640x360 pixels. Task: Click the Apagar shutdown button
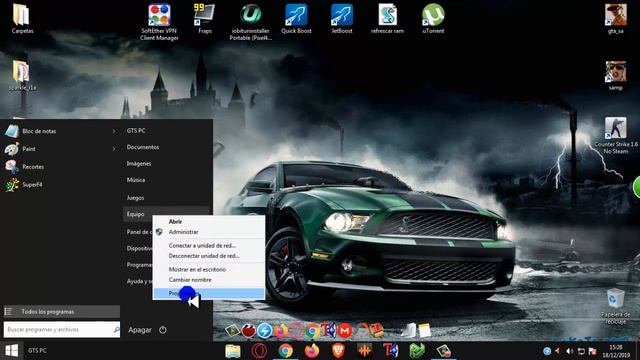(140, 330)
